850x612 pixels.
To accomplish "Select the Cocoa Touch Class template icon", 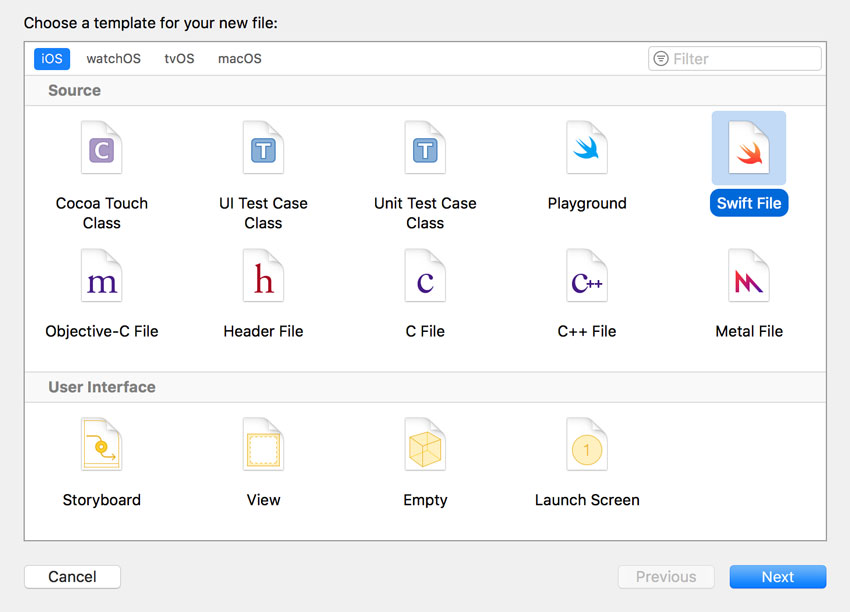I will 101,147.
